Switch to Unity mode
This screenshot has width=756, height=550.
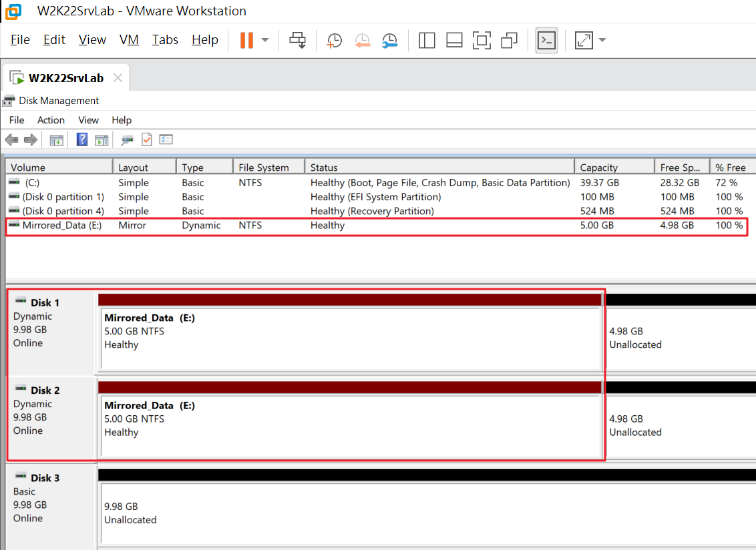[509, 41]
